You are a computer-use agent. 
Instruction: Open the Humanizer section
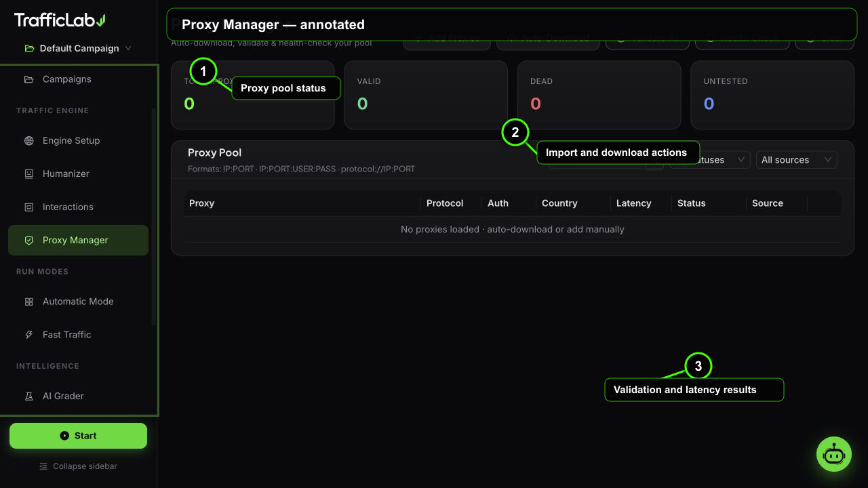coord(78,174)
